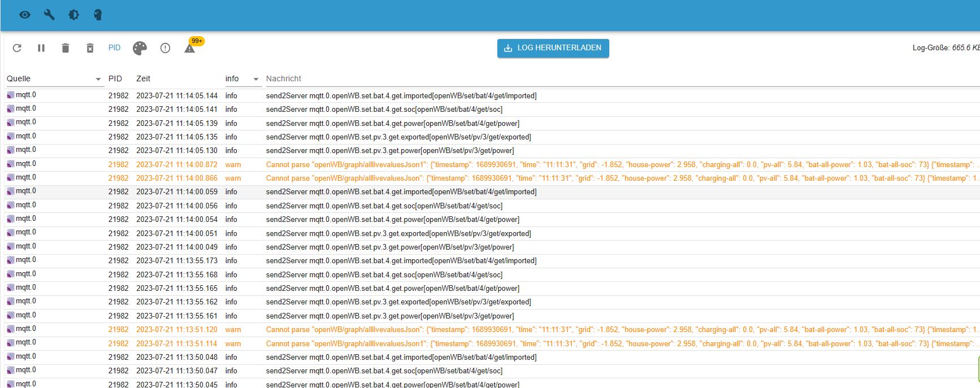Click mqtt.0 adapter icon in 11:14:05.144 row

[x=11, y=95]
